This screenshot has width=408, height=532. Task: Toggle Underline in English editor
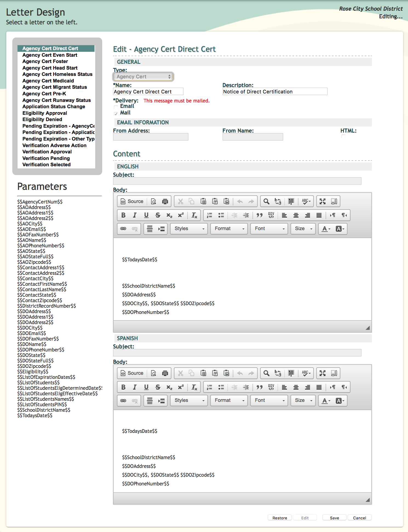click(146, 215)
